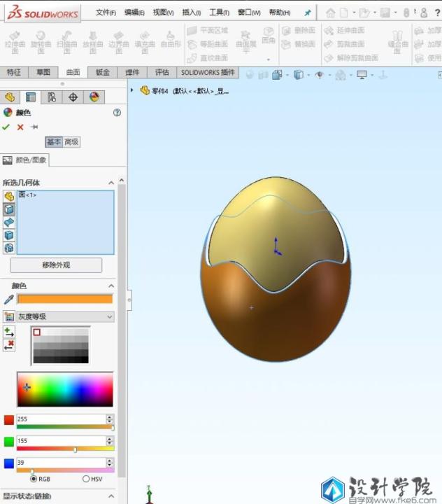Switch to the 钣金 tab
This screenshot has height=504, width=442.
[102, 72]
